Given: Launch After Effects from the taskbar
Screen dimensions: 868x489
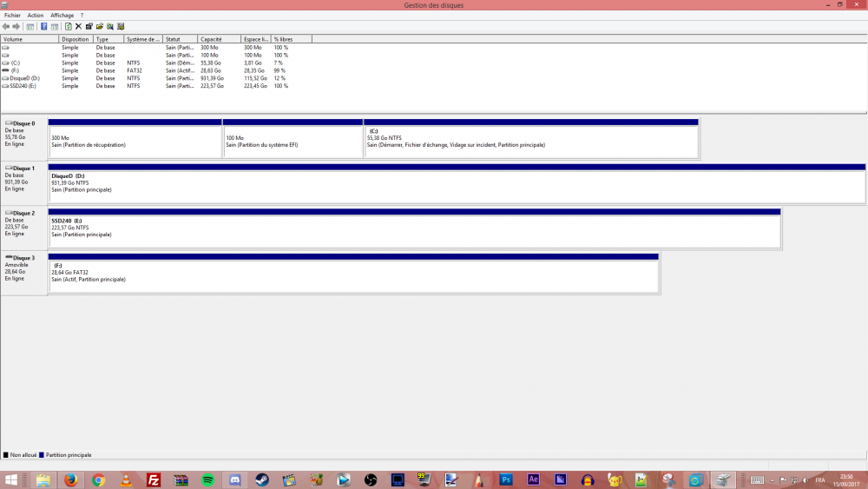Looking at the screenshot, I should tap(533, 480).
